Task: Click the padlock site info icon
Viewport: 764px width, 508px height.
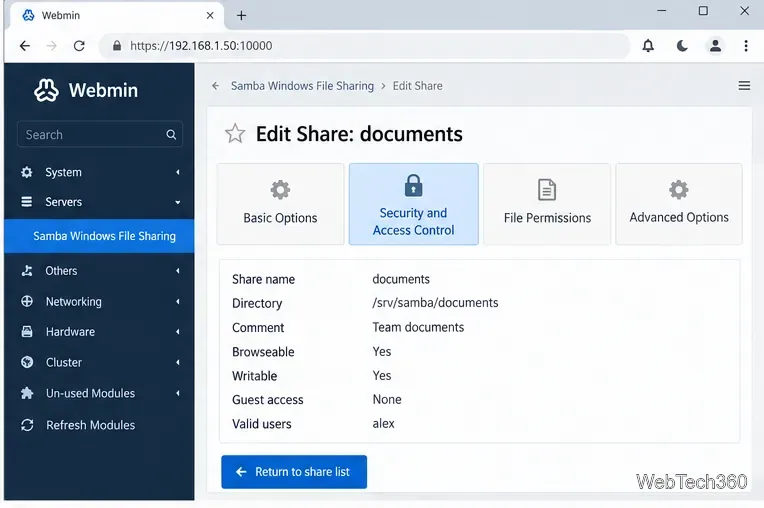Action: [116, 46]
